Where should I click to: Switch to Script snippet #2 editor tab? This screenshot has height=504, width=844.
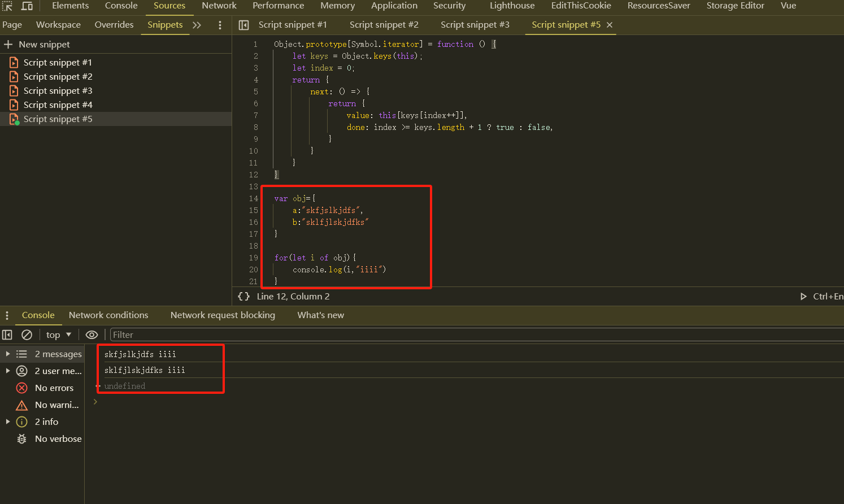pos(384,25)
